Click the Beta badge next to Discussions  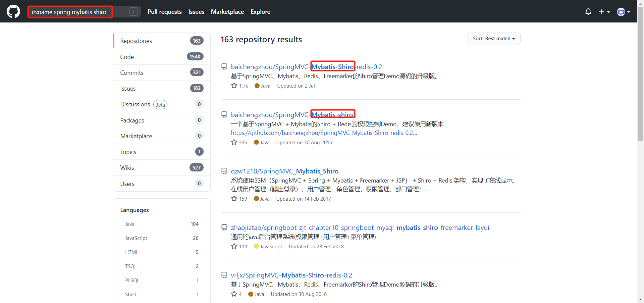[160, 105]
